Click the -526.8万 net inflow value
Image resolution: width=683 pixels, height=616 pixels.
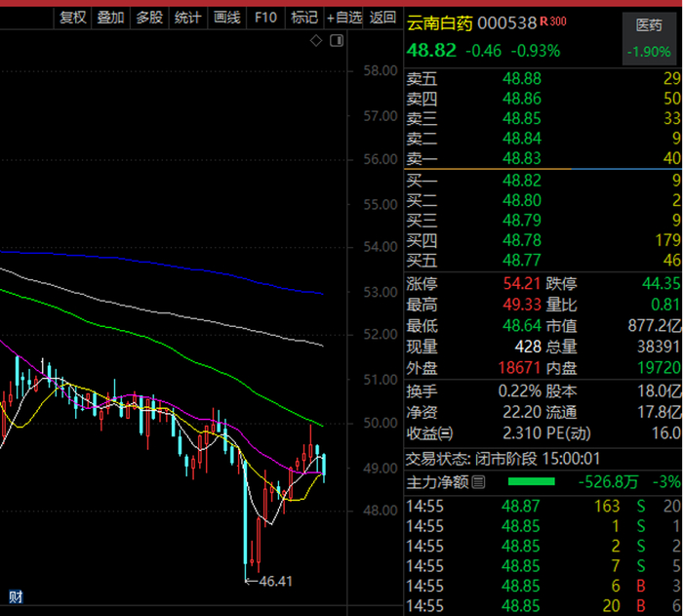tap(608, 482)
